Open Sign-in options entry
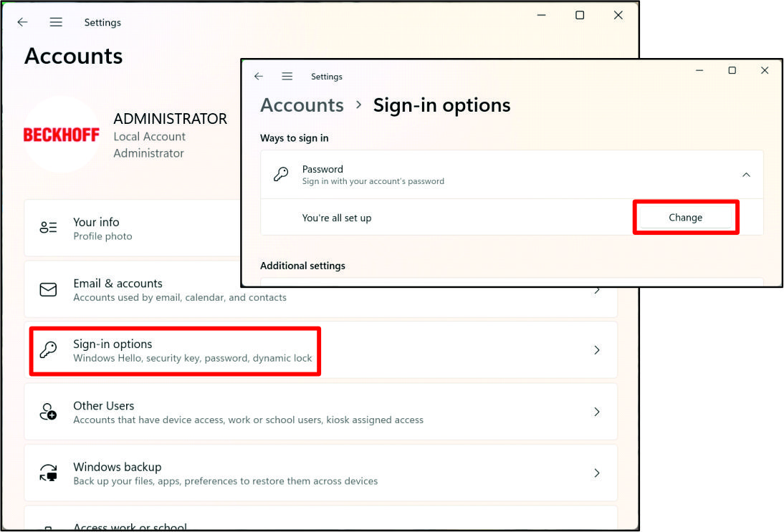Screen dimensions: 784x532 [x=320, y=350]
